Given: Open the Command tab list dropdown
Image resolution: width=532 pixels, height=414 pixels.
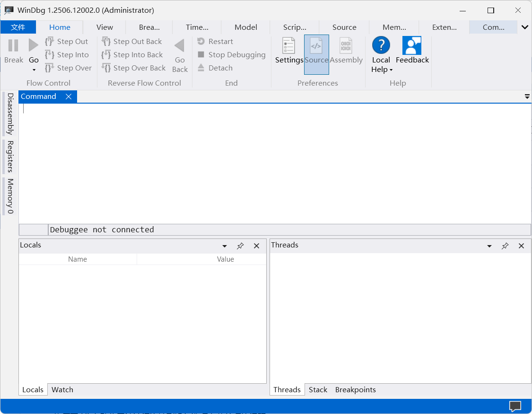Looking at the screenshot, I should point(527,97).
